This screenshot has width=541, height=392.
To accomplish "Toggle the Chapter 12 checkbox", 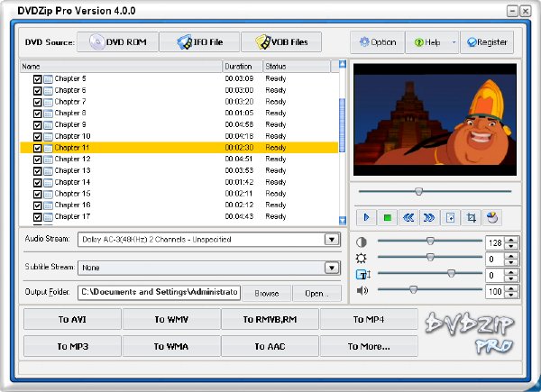I will coord(37,160).
